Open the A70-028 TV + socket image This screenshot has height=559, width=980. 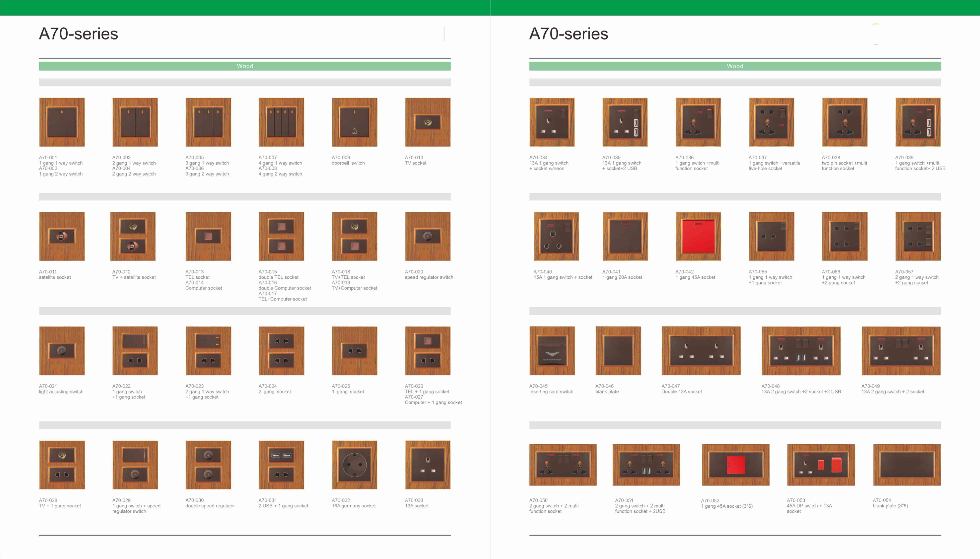(62, 465)
